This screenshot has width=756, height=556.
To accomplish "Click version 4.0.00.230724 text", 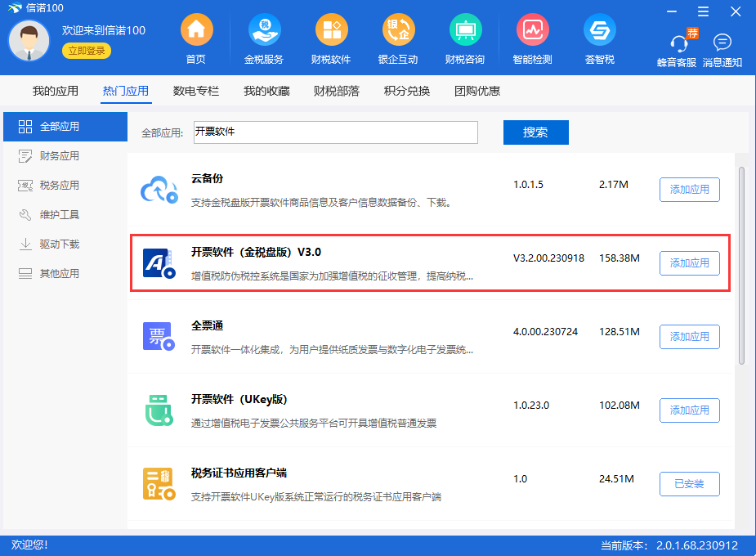I will (545, 332).
